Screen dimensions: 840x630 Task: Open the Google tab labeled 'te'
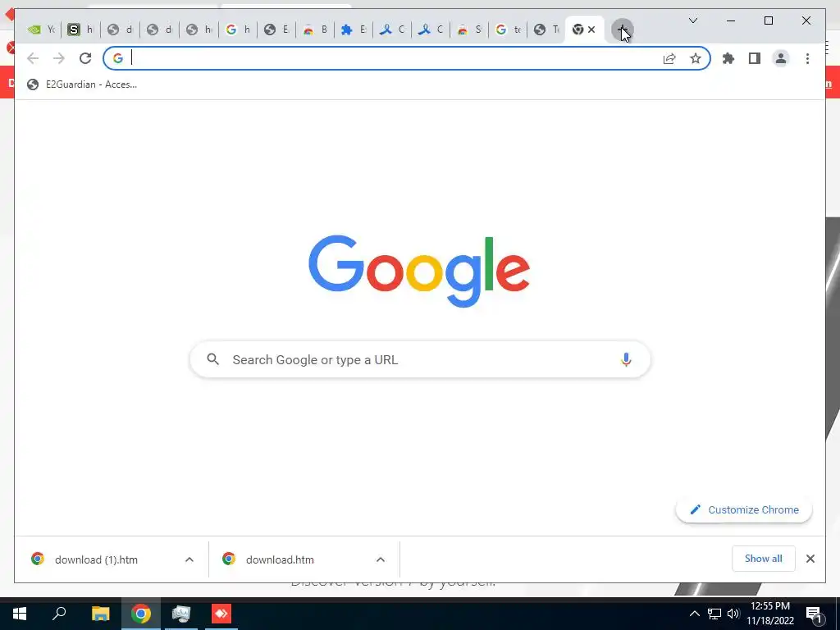(508, 30)
